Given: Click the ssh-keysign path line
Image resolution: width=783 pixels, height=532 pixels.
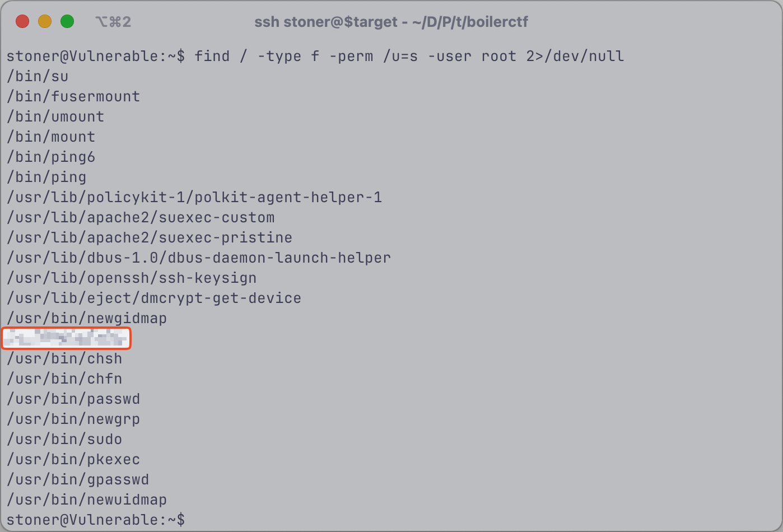Looking at the screenshot, I should (x=132, y=278).
